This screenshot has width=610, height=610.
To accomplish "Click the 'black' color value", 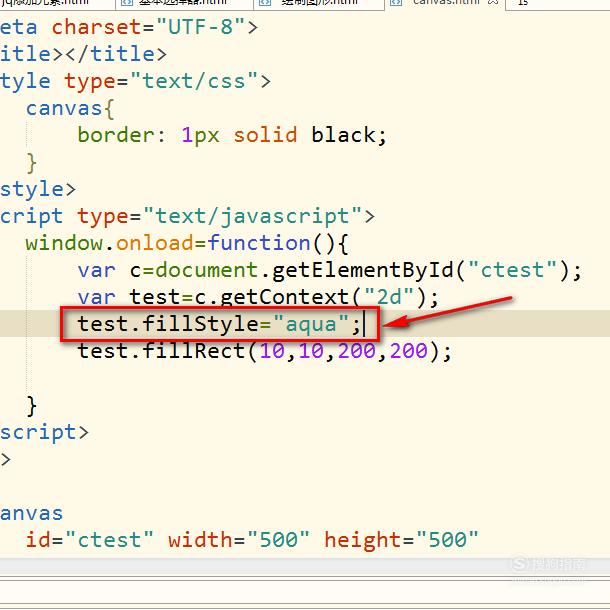I will coord(343,135).
